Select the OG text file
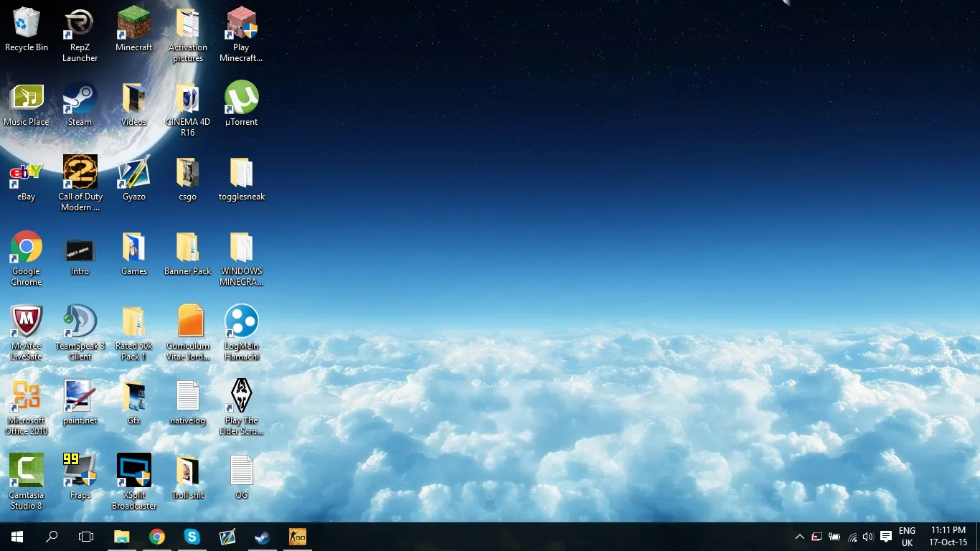This screenshot has width=980, height=551. click(x=242, y=477)
